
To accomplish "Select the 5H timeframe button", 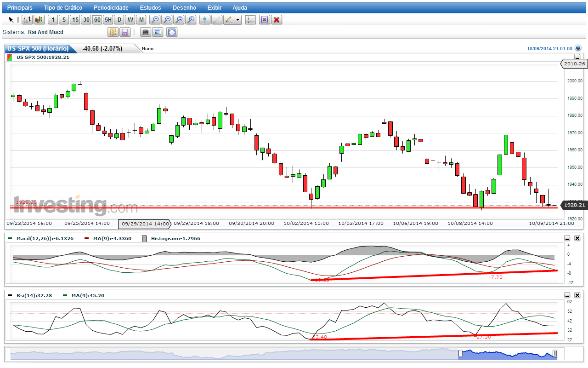I will [x=108, y=20].
